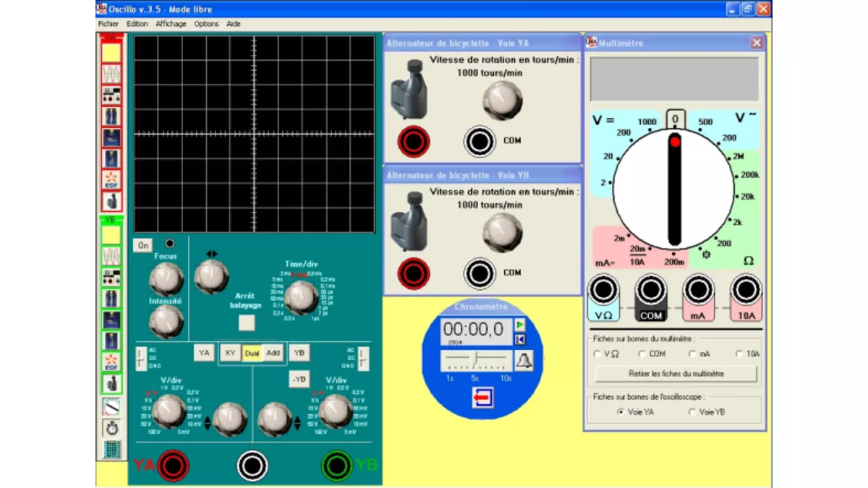Open the Affichage menu
Image resolution: width=868 pixels, height=488 pixels.
click(x=170, y=24)
